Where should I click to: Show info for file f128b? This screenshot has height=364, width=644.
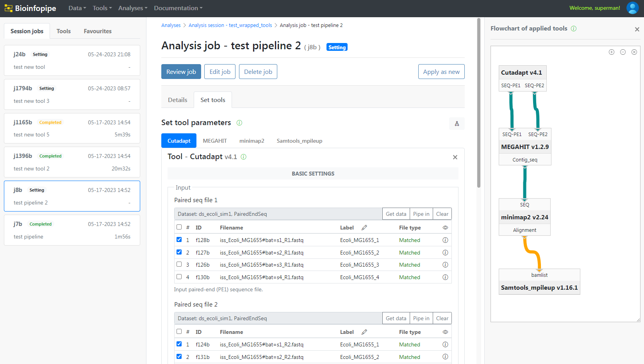click(445, 240)
